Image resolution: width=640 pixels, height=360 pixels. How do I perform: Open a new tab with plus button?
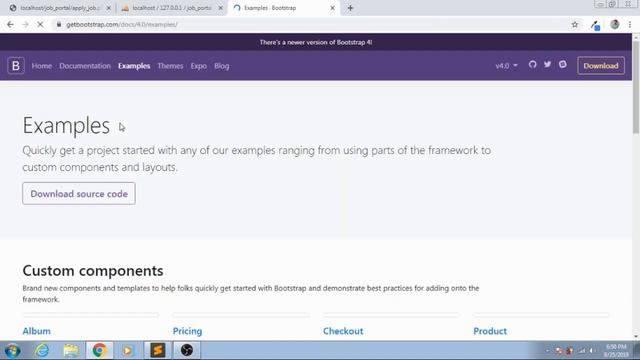350,8
